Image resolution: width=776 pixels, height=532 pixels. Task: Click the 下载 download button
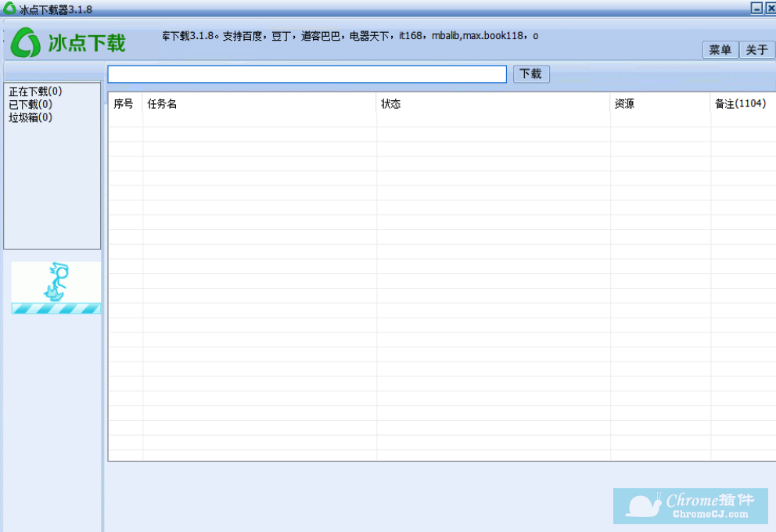[x=531, y=74]
